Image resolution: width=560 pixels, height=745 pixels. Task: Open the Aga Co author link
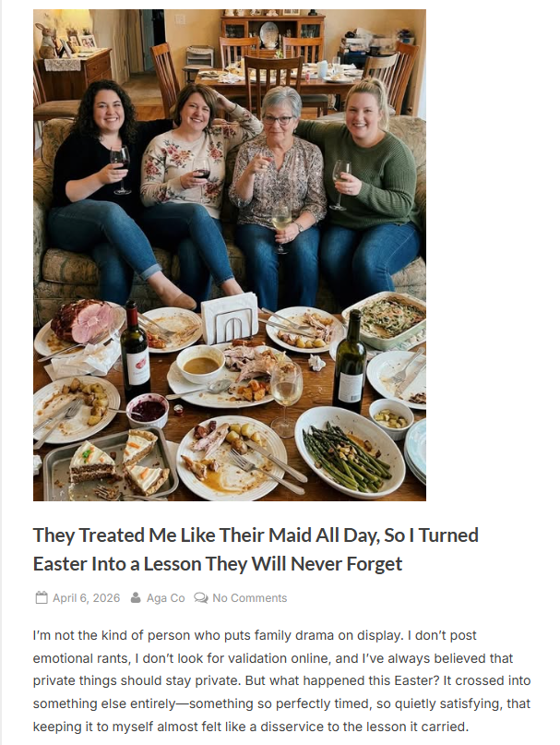coord(165,598)
